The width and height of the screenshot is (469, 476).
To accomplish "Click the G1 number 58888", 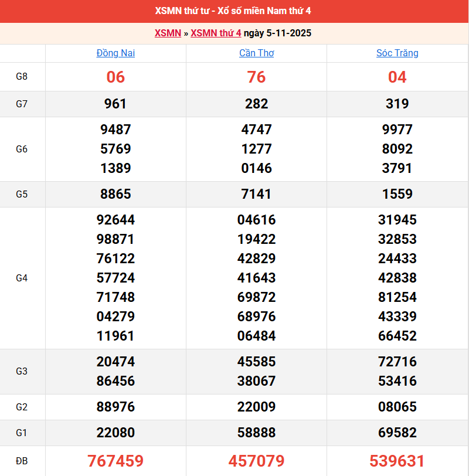I will [x=256, y=433].
